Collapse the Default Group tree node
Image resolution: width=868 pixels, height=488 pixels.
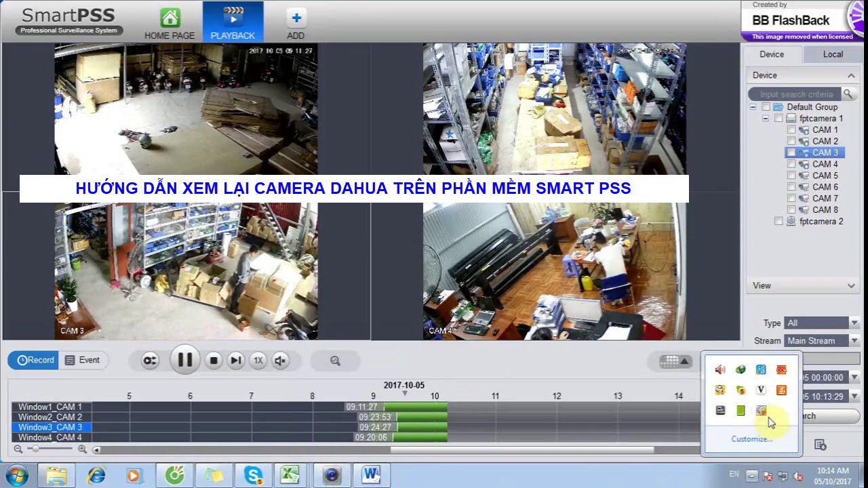point(753,107)
